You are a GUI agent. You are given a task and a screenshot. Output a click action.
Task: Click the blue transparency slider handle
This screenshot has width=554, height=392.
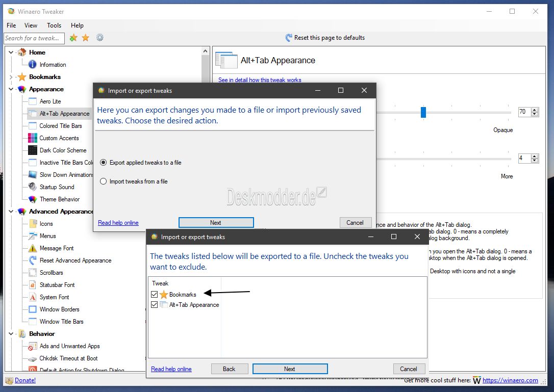[x=423, y=112]
